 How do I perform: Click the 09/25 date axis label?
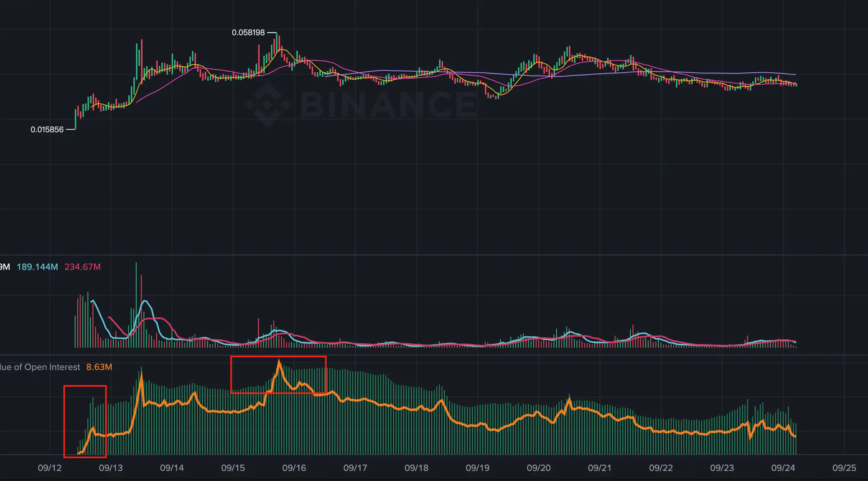coord(844,468)
